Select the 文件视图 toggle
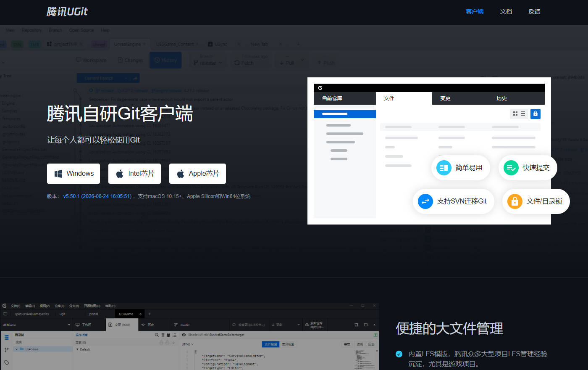588x370 pixels. [271, 344]
